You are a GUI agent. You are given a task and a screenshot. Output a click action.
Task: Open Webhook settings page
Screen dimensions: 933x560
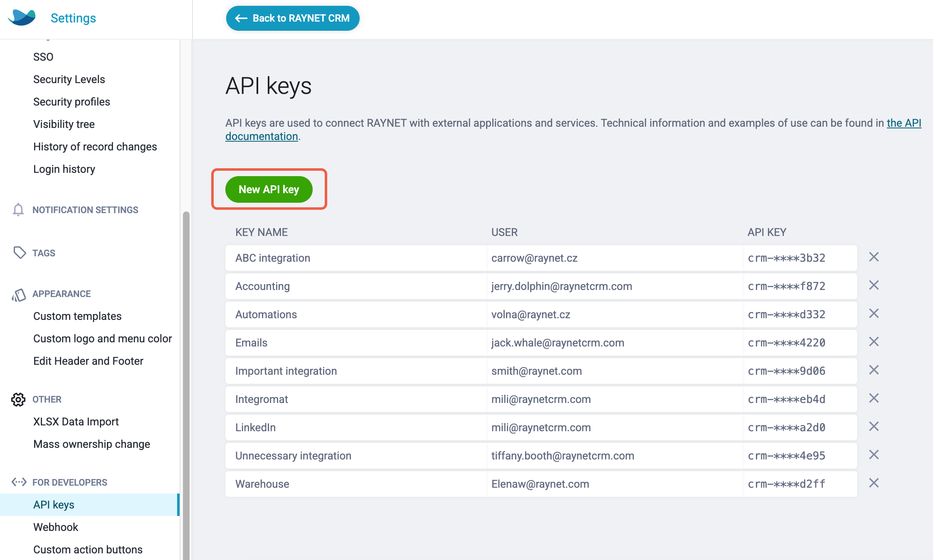(x=56, y=527)
